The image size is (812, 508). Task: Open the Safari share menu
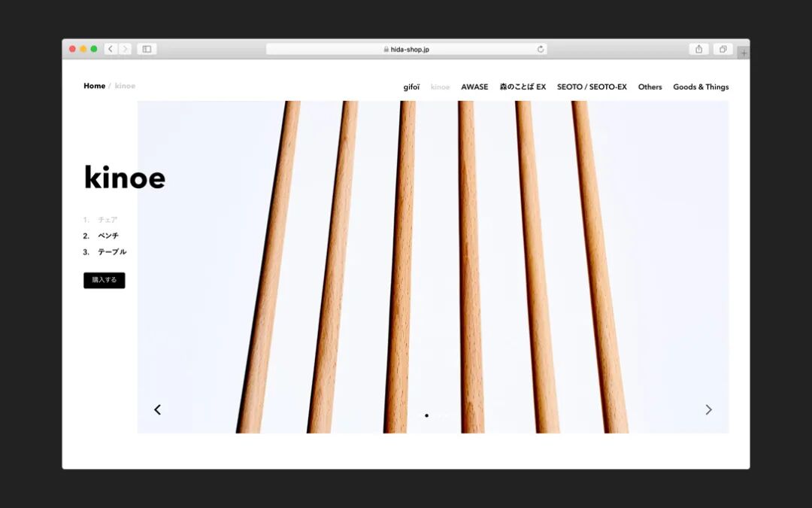698,49
